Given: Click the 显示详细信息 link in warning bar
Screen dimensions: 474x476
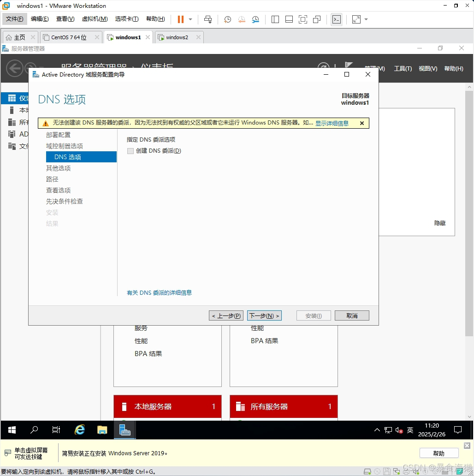Looking at the screenshot, I should [332, 123].
